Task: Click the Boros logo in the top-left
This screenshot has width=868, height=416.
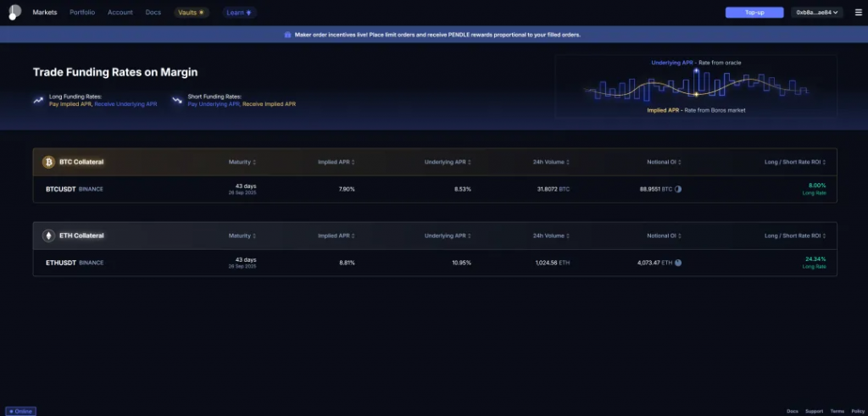Action: [x=14, y=12]
